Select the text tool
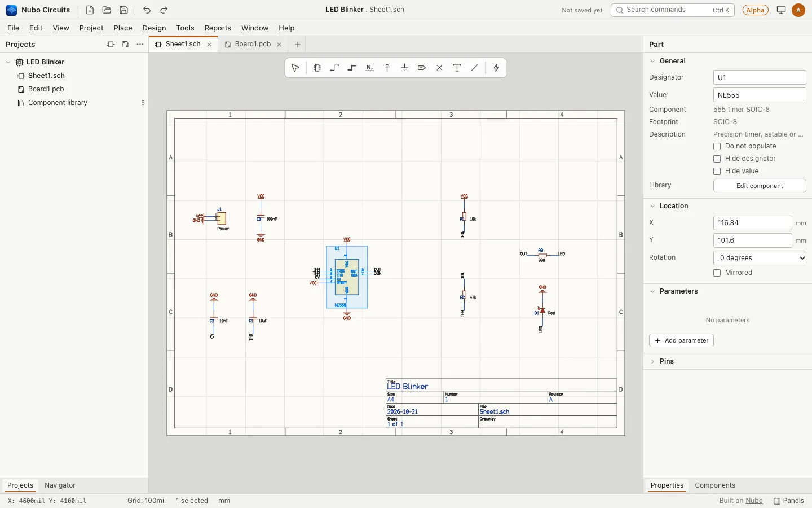 pos(457,68)
